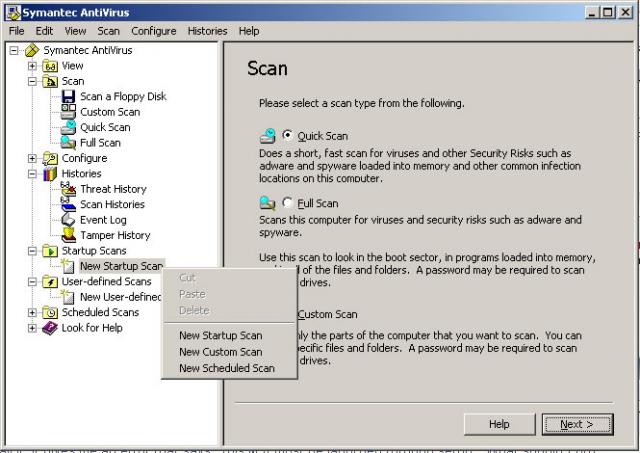Expand the View tree node
Image resolution: width=640 pixels, height=453 pixels.
click(x=32, y=66)
